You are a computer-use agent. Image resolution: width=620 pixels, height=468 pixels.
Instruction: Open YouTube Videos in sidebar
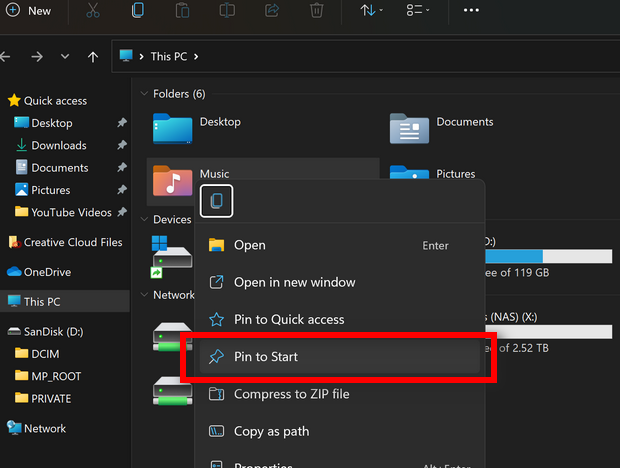point(63,212)
